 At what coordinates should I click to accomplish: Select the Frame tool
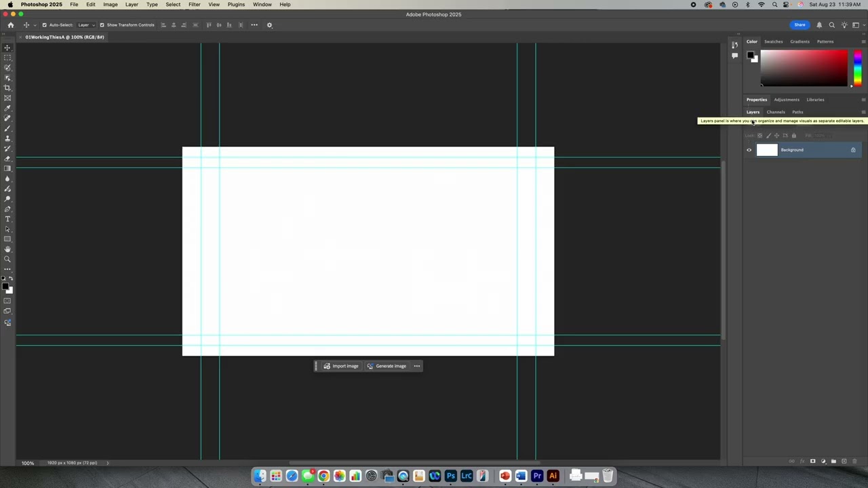click(x=7, y=98)
